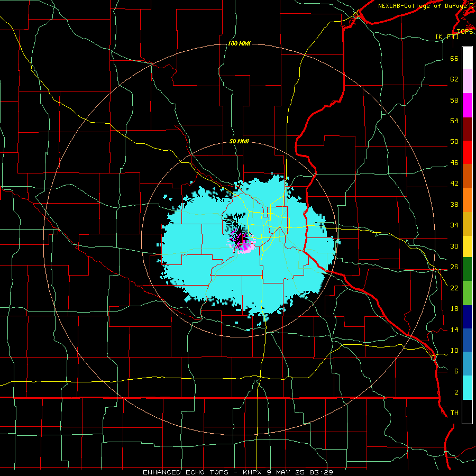The height and width of the screenshot is (476, 476).
Task: Click the 50 NMI range ring label
Action: tap(239, 141)
